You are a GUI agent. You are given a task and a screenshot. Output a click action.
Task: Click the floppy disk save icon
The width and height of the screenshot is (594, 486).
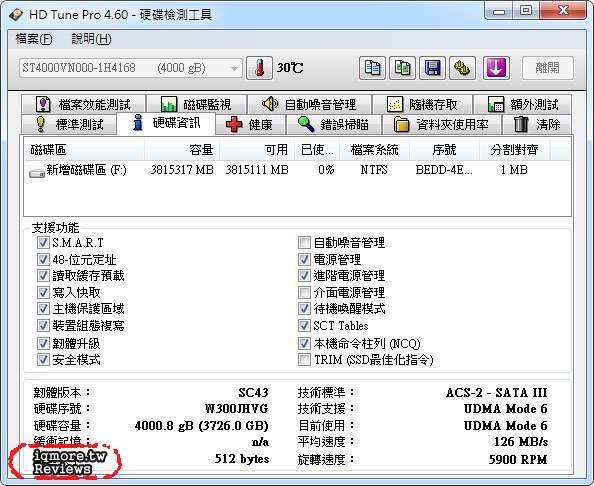click(x=432, y=68)
